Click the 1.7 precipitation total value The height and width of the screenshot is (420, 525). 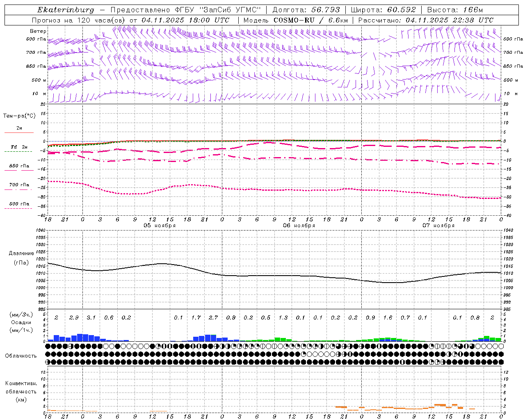[x=196, y=317]
